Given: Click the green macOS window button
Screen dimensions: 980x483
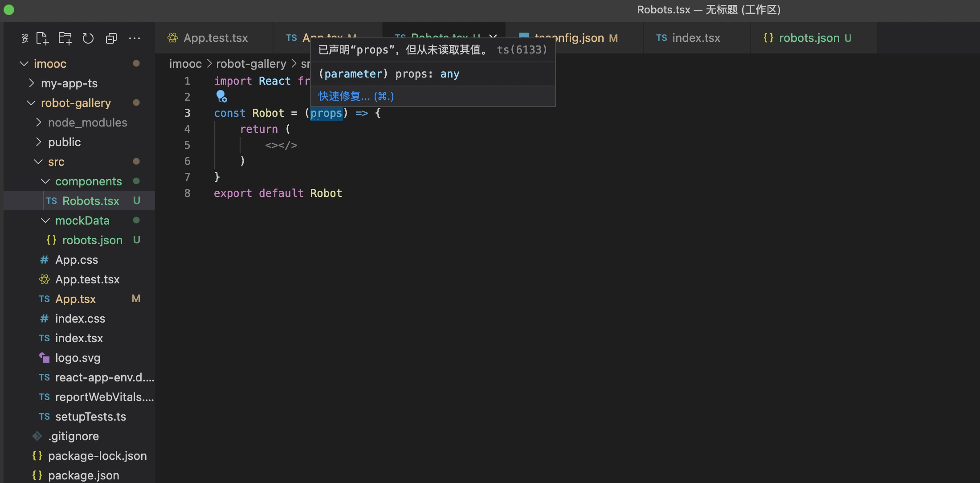Looking at the screenshot, I should tap(9, 10).
